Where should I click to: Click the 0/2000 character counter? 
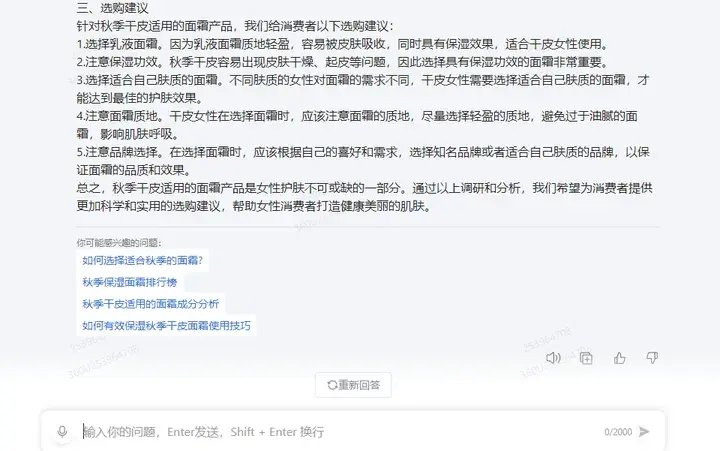(618, 432)
